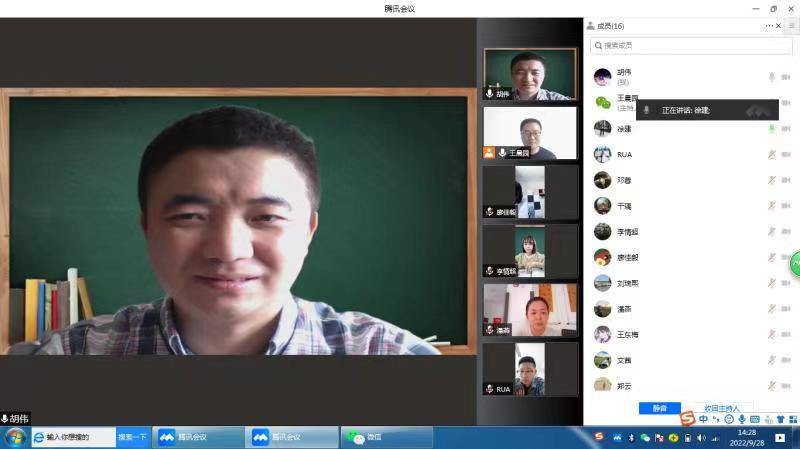Click Sogou soft keyboard icon
This screenshot has width=800, height=449.
[755, 419]
